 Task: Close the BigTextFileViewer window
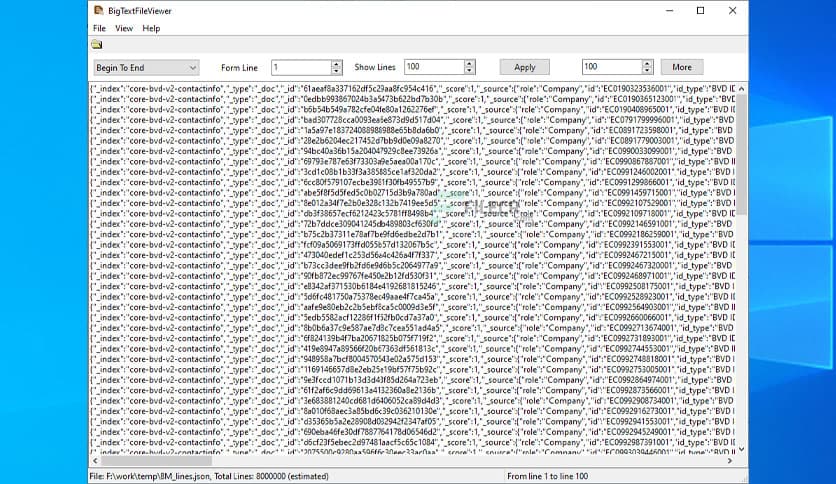(x=733, y=11)
